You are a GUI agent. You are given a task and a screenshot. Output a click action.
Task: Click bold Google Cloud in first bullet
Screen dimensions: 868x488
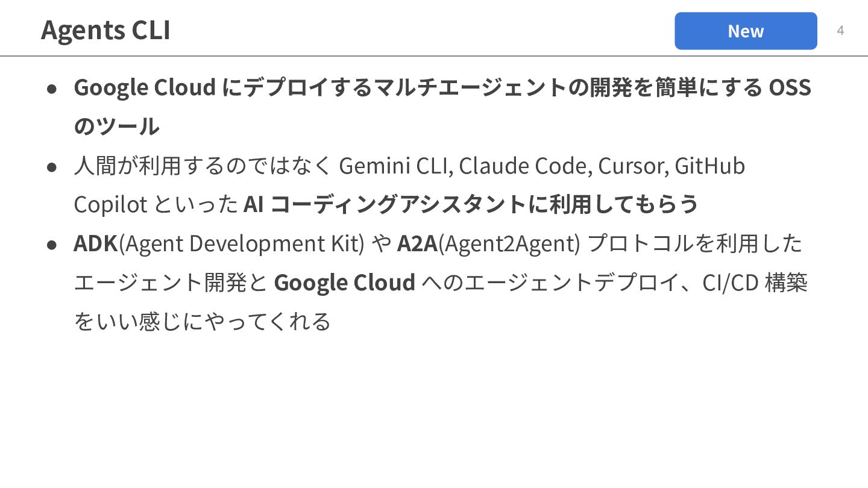coord(145,88)
